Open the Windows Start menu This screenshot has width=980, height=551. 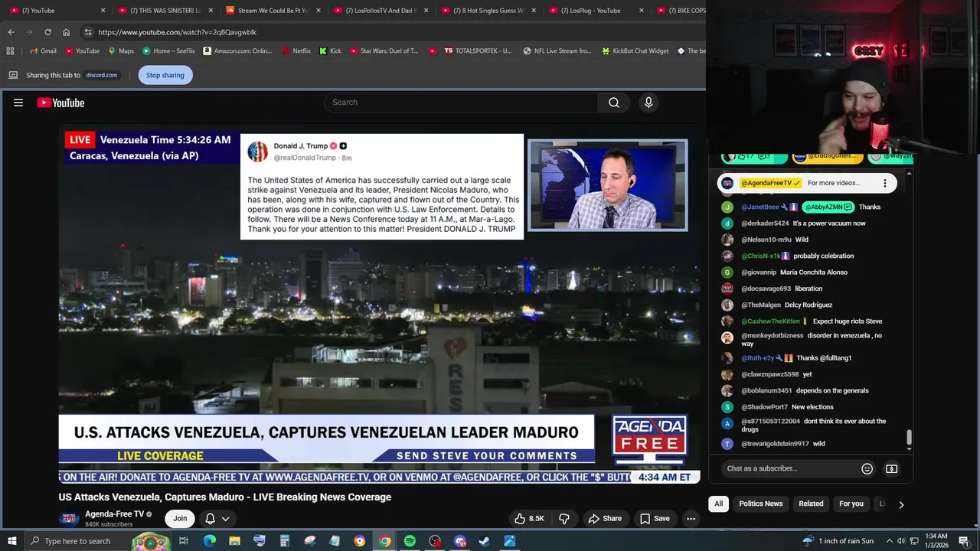pyautogui.click(x=12, y=541)
